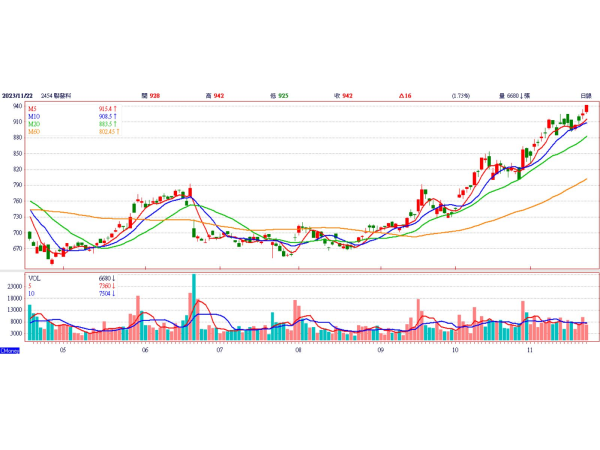Click the 日線 daily chart label

(583, 95)
